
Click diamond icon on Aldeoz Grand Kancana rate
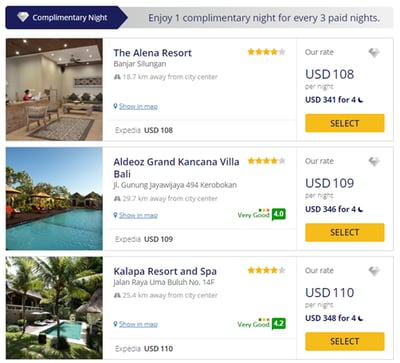point(374,162)
